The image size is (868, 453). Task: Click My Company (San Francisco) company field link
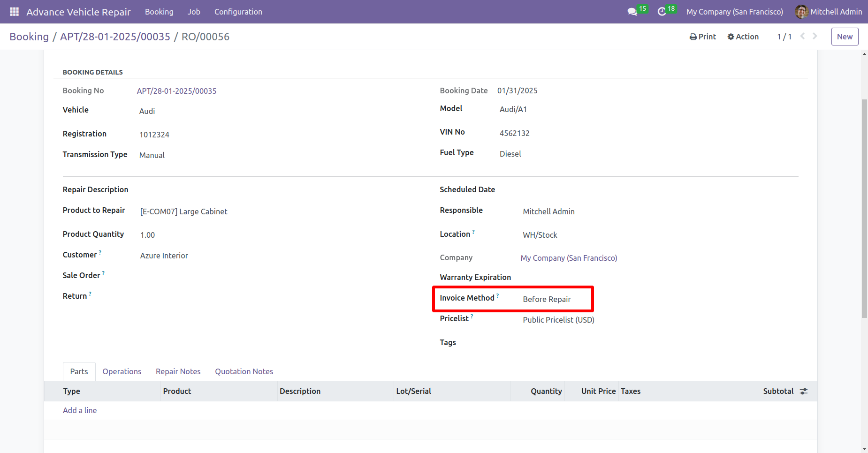point(569,258)
